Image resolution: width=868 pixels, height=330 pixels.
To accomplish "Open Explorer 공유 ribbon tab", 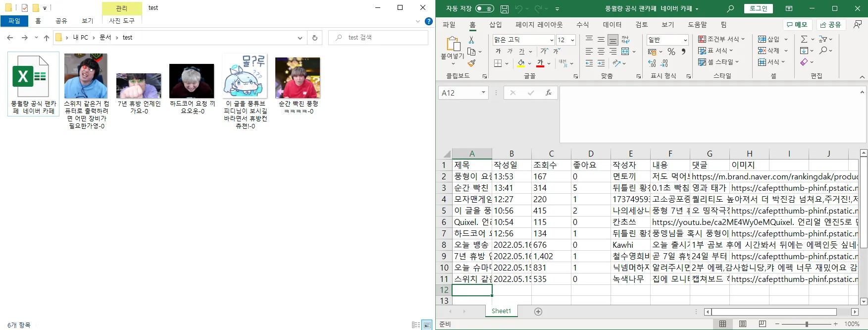I will [61, 21].
